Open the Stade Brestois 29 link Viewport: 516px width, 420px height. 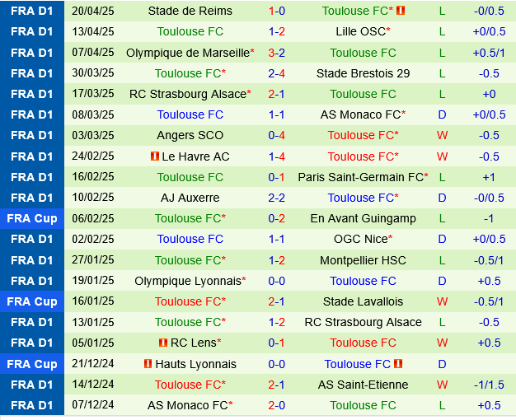363,73
